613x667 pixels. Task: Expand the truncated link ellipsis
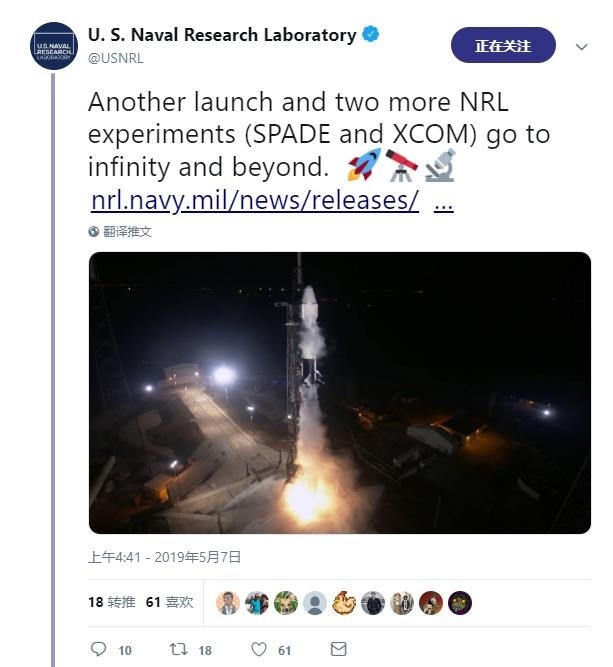(444, 200)
